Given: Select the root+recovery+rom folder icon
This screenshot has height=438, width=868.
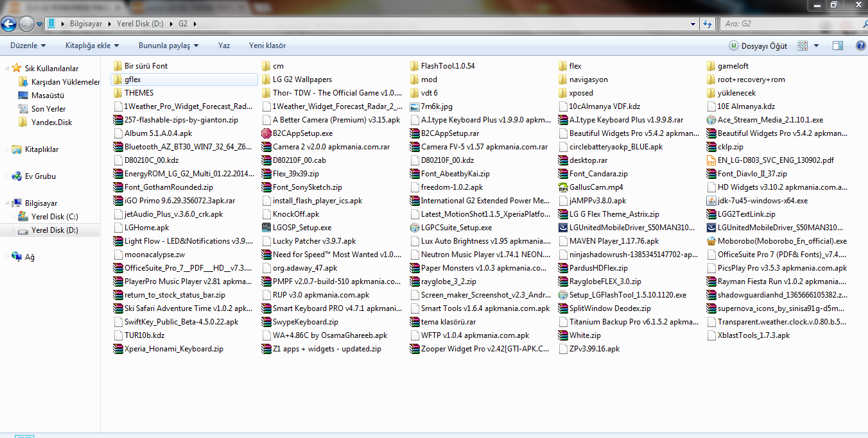Looking at the screenshot, I should (711, 80).
